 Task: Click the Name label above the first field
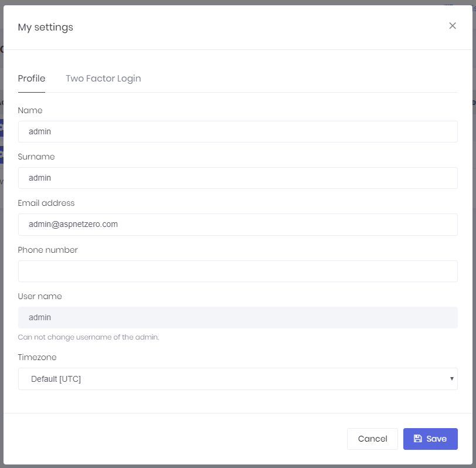30,110
